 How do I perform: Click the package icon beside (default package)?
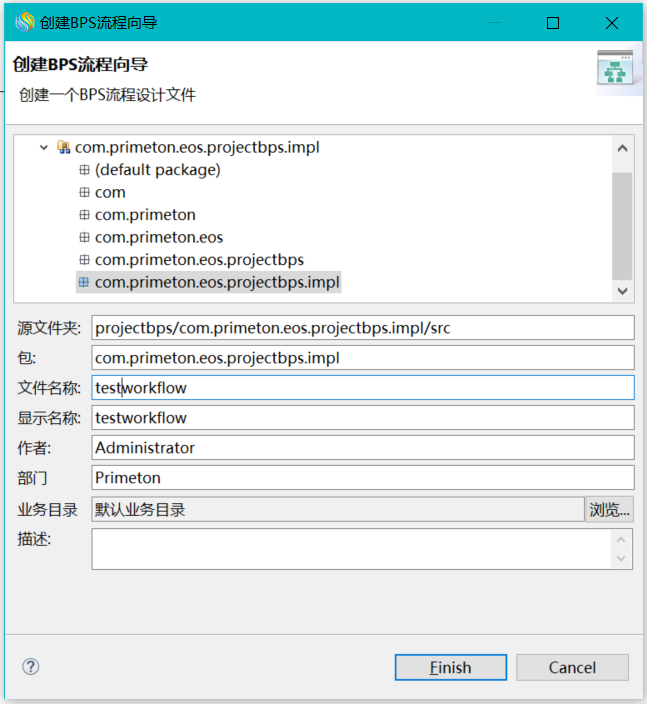click(x=85, y=170)
